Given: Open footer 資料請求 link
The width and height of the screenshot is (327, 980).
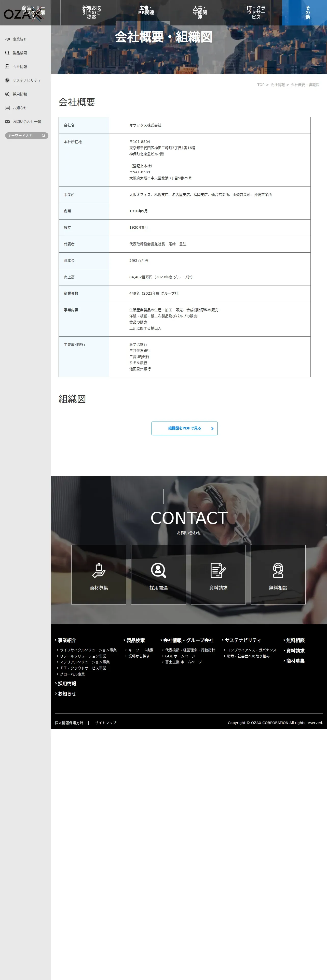Looking at the screenshot, I should [295, 651].
